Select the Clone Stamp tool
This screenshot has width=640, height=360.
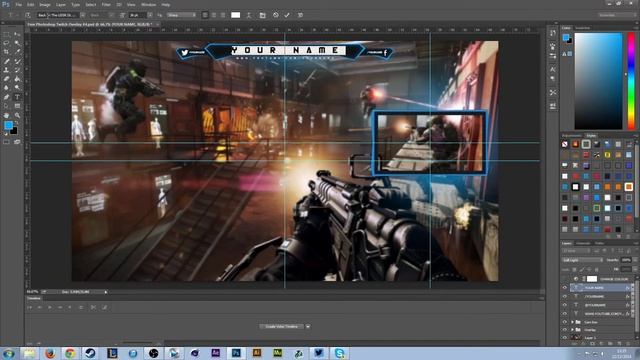(7, 70)
